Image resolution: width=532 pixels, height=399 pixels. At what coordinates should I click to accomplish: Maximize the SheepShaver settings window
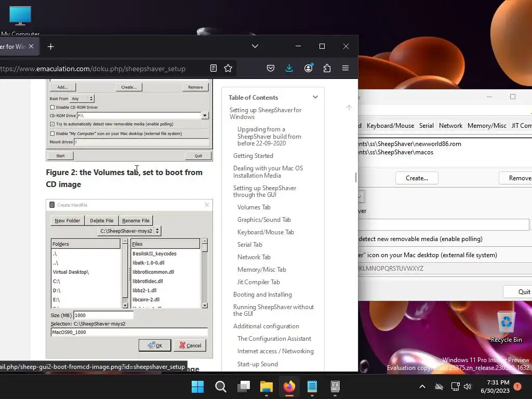click(x=513, y=97)
